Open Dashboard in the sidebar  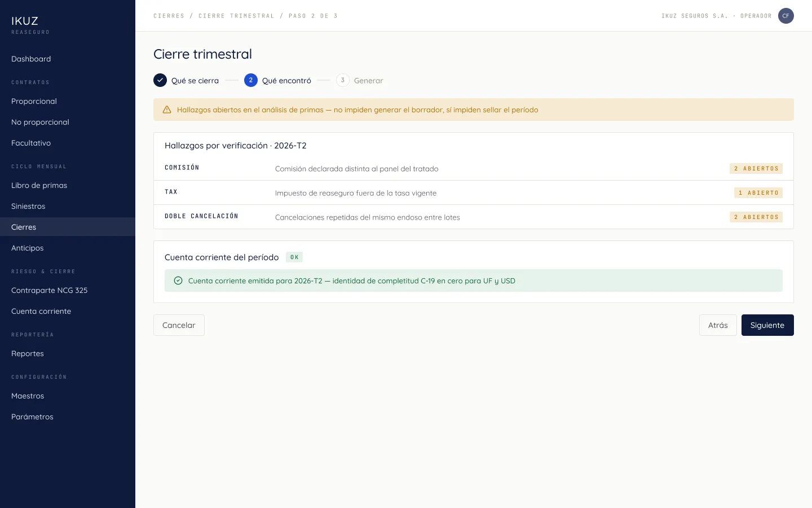click(x=68, y=59)
